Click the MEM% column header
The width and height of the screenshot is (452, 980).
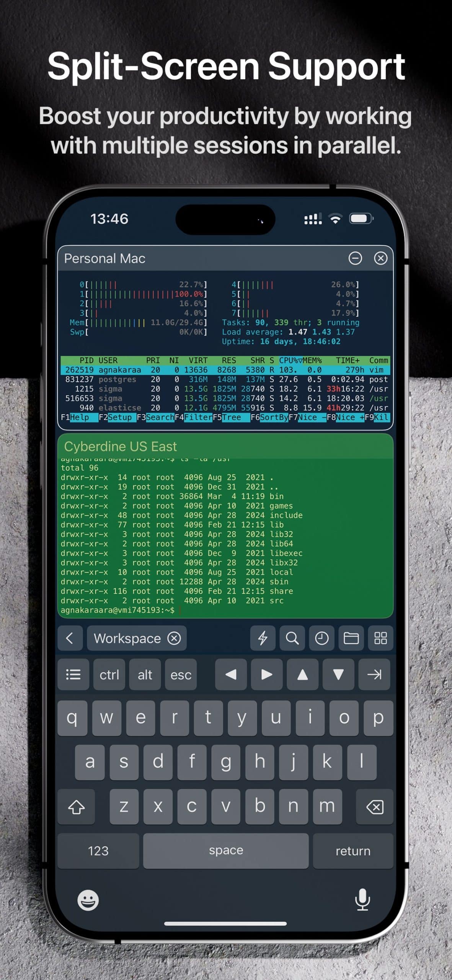pos(312,361)
